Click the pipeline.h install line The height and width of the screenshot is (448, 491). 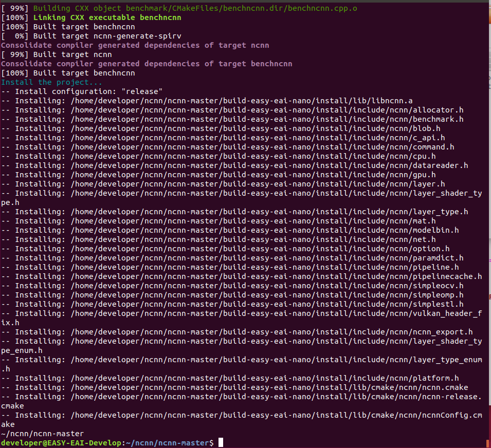click(x=230, y=267)
